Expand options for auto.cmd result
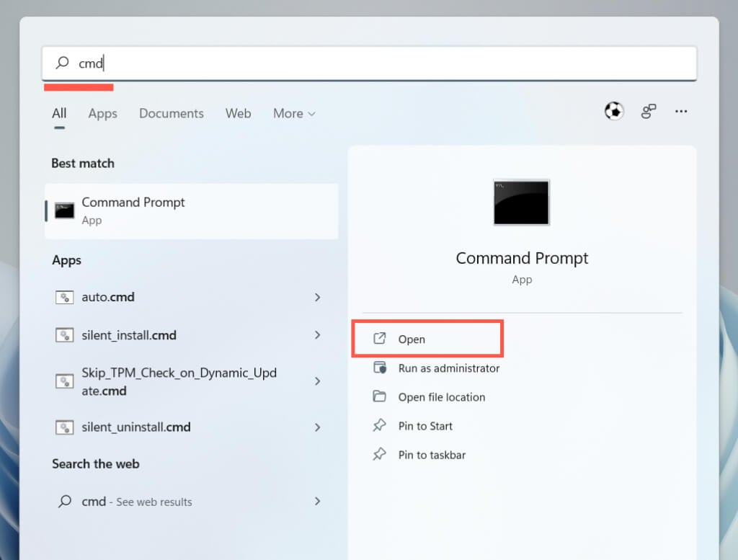Screen dimensions: 738x560 coord(317,297)
